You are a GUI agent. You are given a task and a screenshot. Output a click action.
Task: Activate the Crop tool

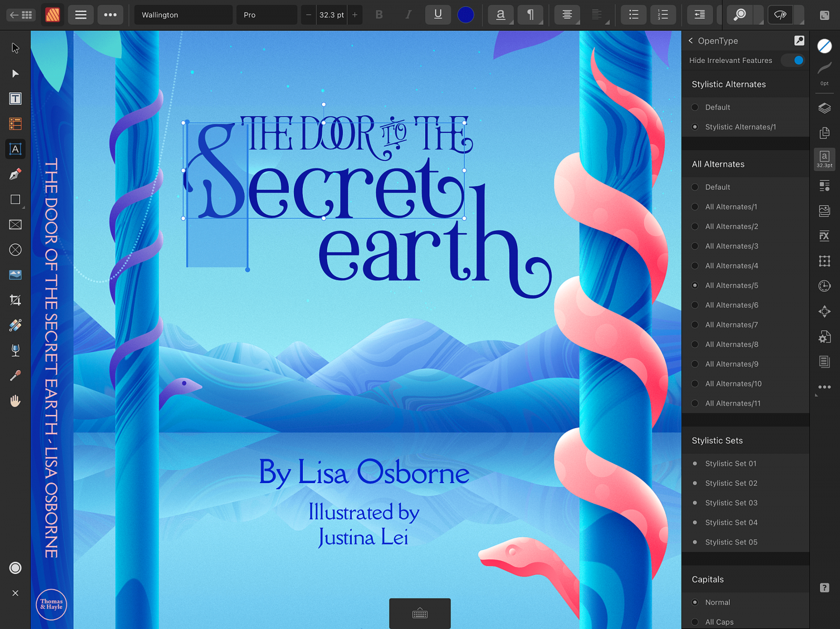[15, 300]
